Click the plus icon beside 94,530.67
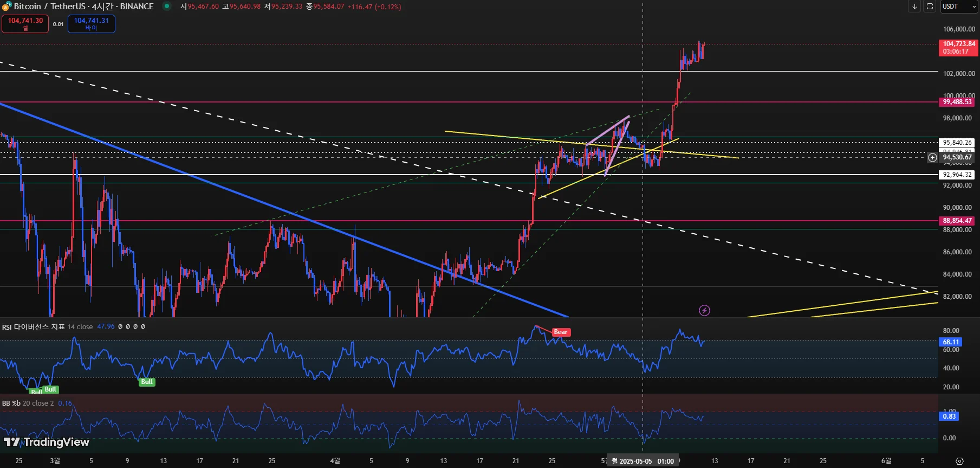 (x=932, y=158)
